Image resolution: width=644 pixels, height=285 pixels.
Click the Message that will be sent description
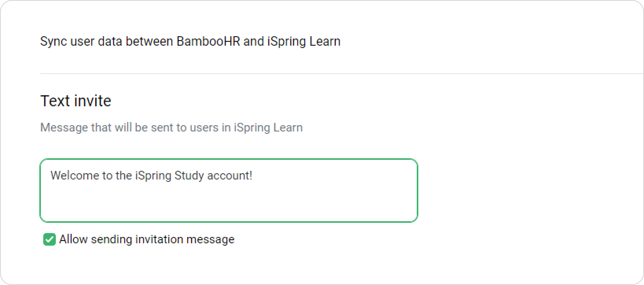pyautogui.click(x=171, y=128)
